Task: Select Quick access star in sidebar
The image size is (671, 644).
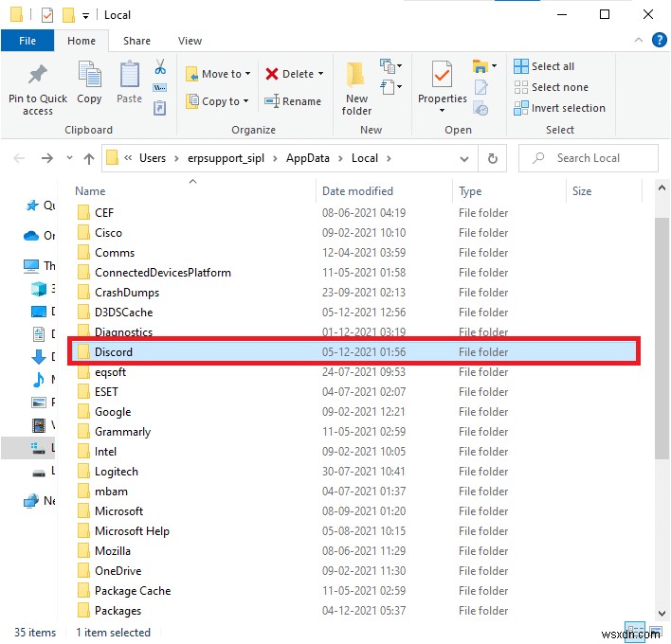Action: point(32,206)
